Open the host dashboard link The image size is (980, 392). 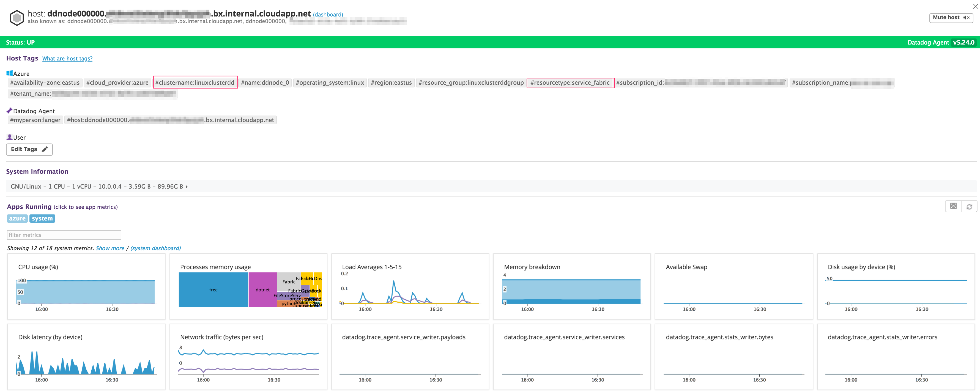click(328, 14)
